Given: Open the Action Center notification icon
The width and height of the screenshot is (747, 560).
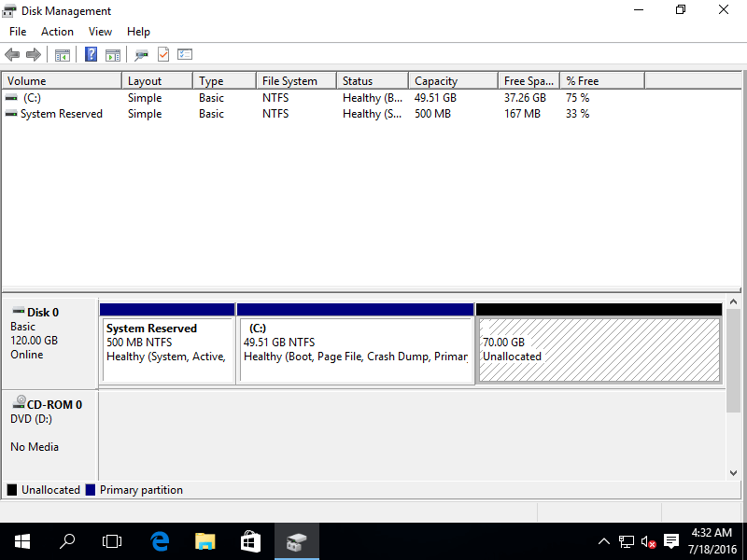Looking at the screenshot, I should pos(670,541).
